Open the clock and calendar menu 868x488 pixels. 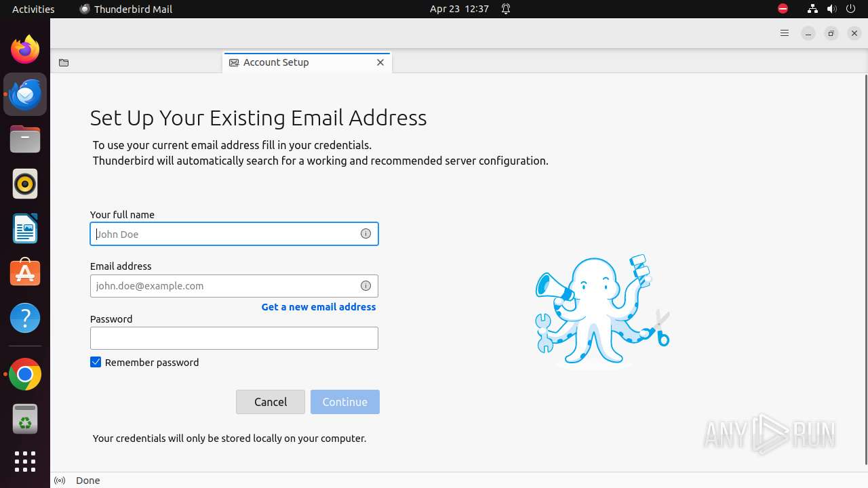click(x=459, y=9)
